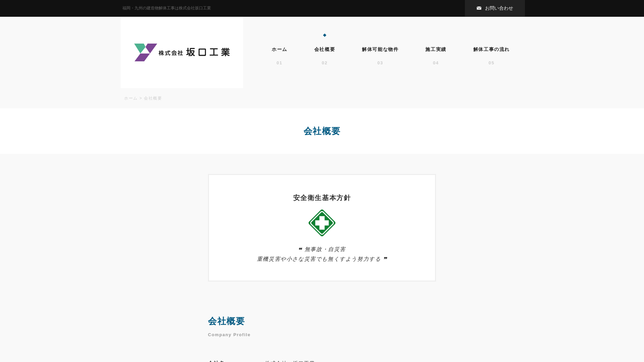This screenshot has height=362, width=644.
Task: Click the 会社概要 section heading near bottom
Action: [x=226, y=321]
